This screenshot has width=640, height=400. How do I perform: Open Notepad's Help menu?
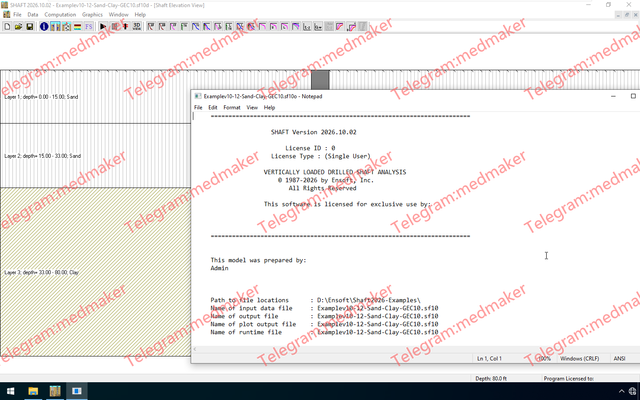(x=269, y=107)
